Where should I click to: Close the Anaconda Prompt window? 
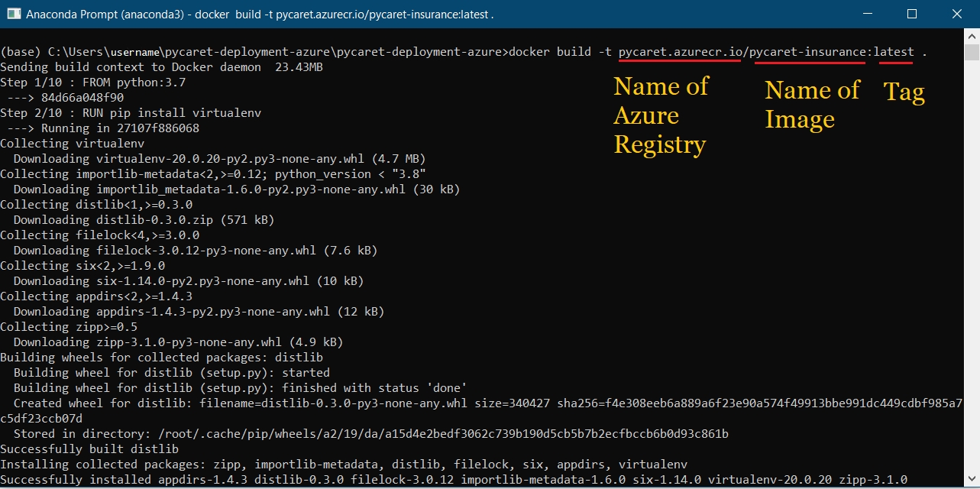click(x=956, y=14)
